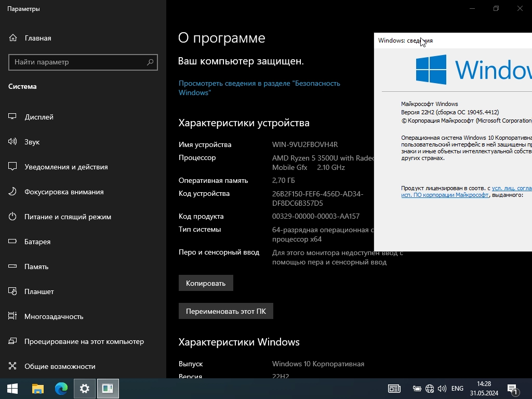Click the Копировать button

click(x=206, y=283)
